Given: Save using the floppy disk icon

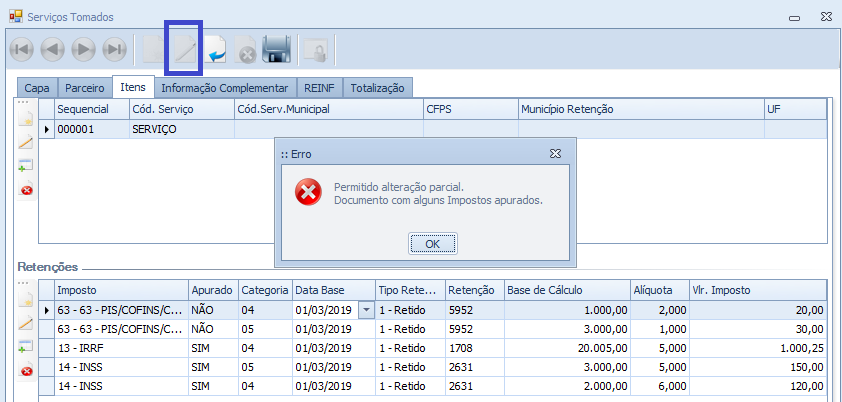Looking at the screenshot, I should pos(276,49).
